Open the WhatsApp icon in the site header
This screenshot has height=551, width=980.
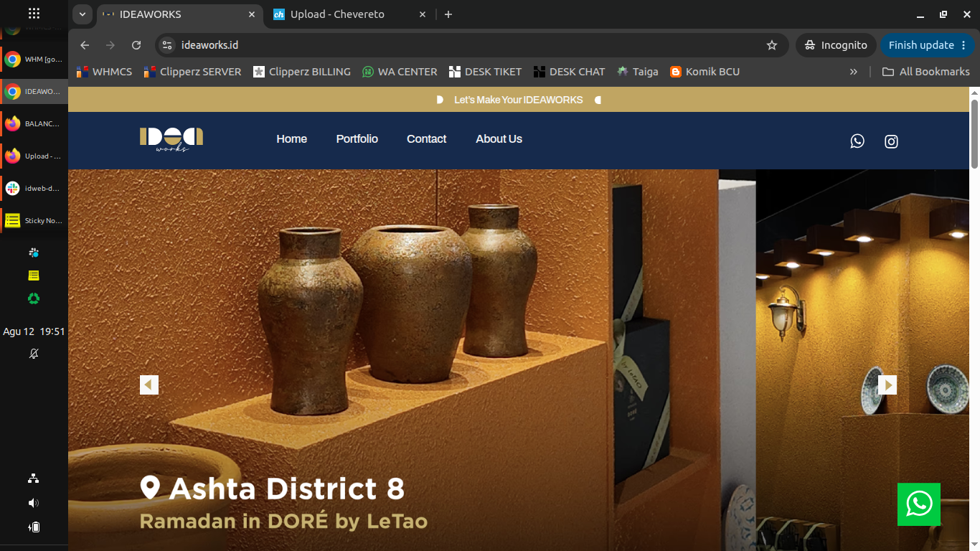pyautogui.click(x=857, y=141)
